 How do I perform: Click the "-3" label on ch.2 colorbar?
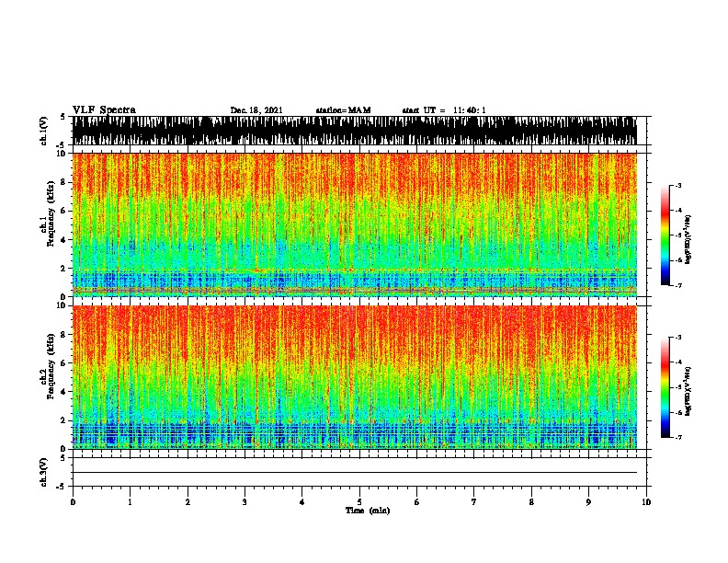(x=678, y=338)
